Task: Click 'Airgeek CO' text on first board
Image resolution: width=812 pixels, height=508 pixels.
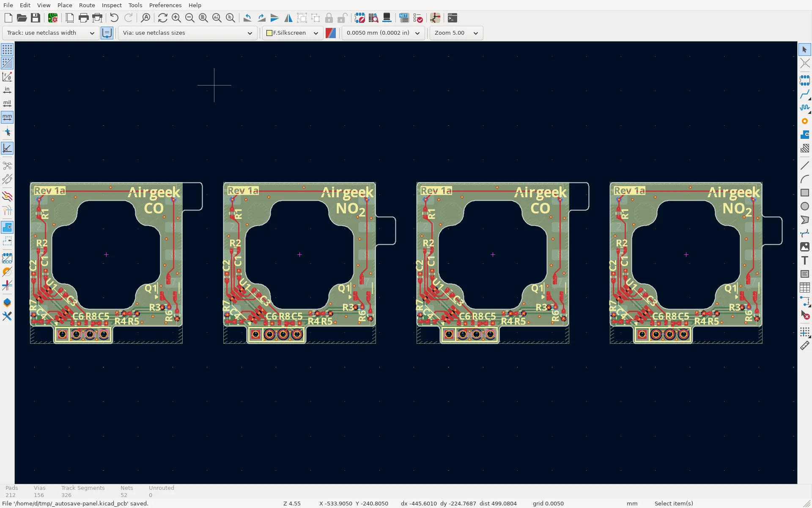Action: coord(154,200)
